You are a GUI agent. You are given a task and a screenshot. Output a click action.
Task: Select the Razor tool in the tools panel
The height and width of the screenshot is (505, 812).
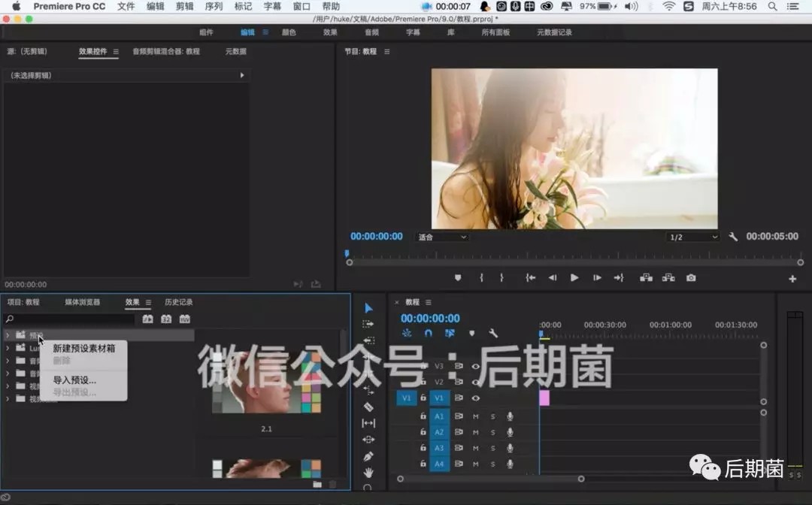pyautogui.click(x=368, y=407)
